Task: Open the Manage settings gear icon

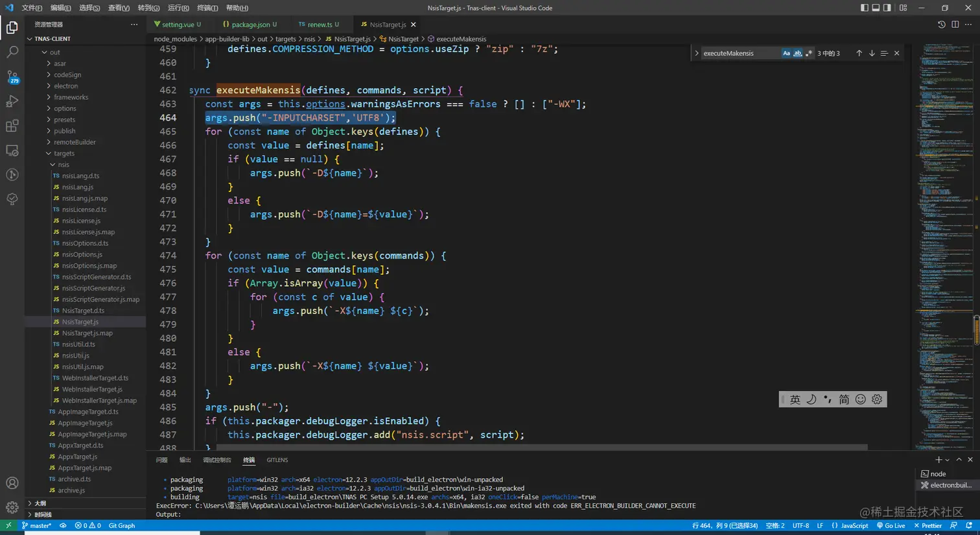Action: tap(12, 507)
